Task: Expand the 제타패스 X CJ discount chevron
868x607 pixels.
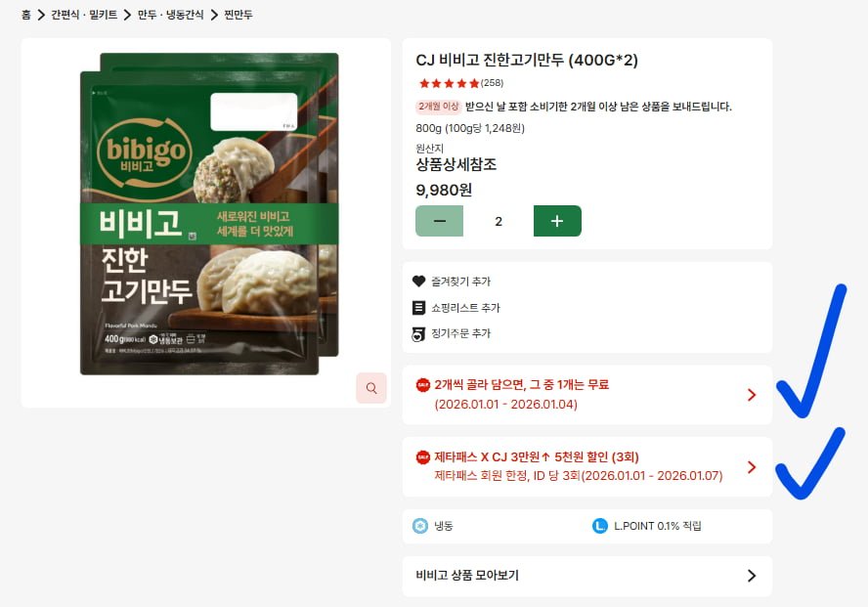Action: [x=752, y=467]
